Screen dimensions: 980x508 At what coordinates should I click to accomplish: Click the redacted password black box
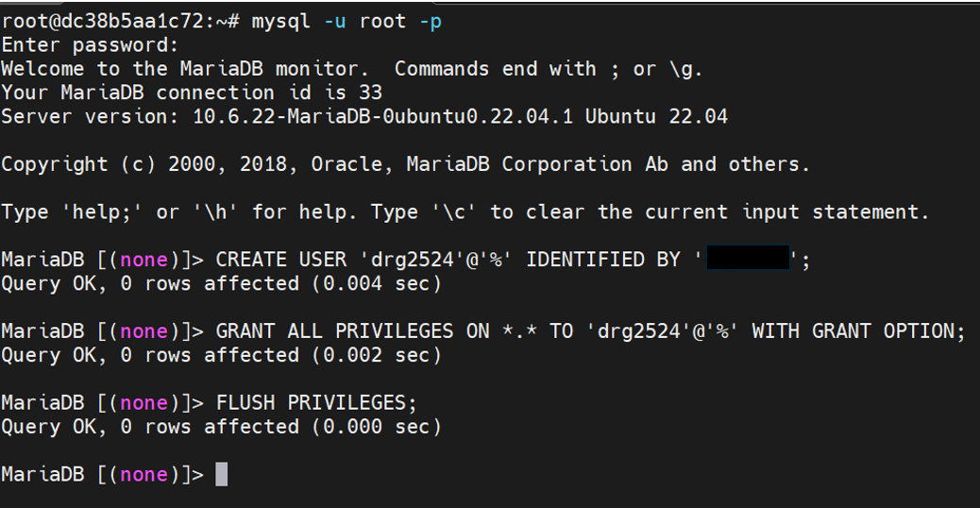click(748, 258)
